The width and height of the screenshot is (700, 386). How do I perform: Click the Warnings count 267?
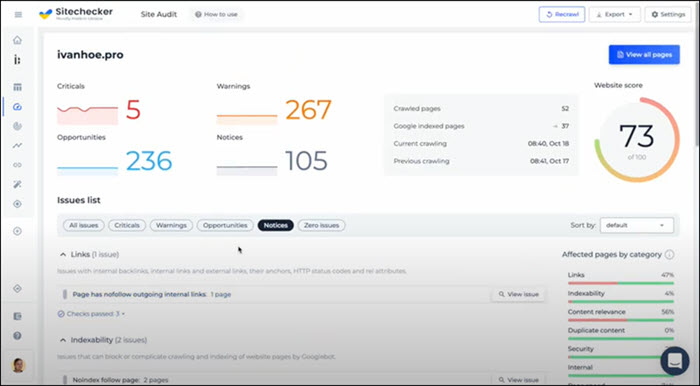pos(308,110)
